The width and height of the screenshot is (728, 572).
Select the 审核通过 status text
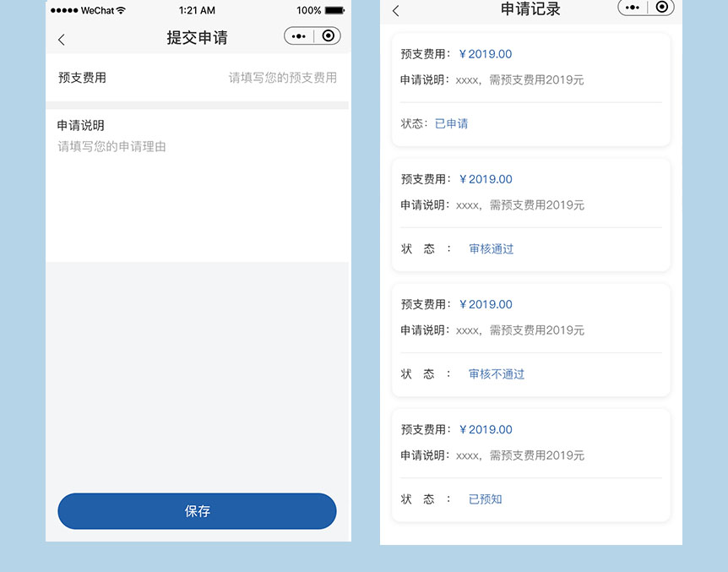(x=492, y=249)
